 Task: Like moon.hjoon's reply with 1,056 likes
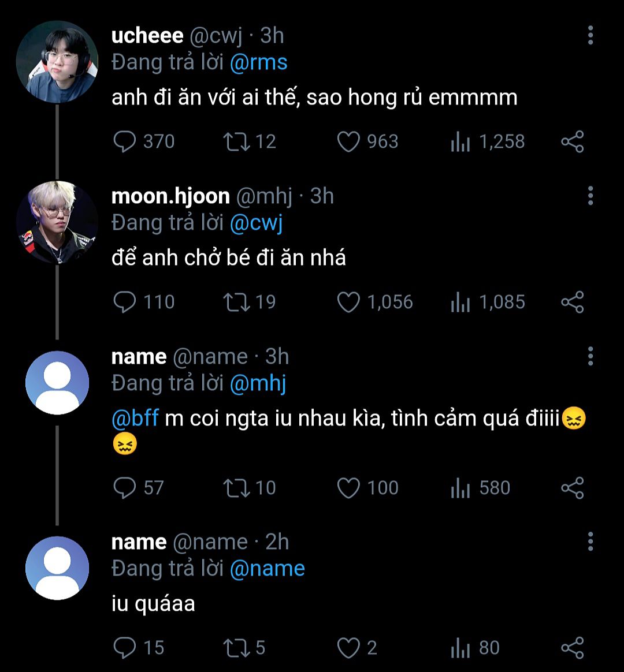[x=348, y=302]
